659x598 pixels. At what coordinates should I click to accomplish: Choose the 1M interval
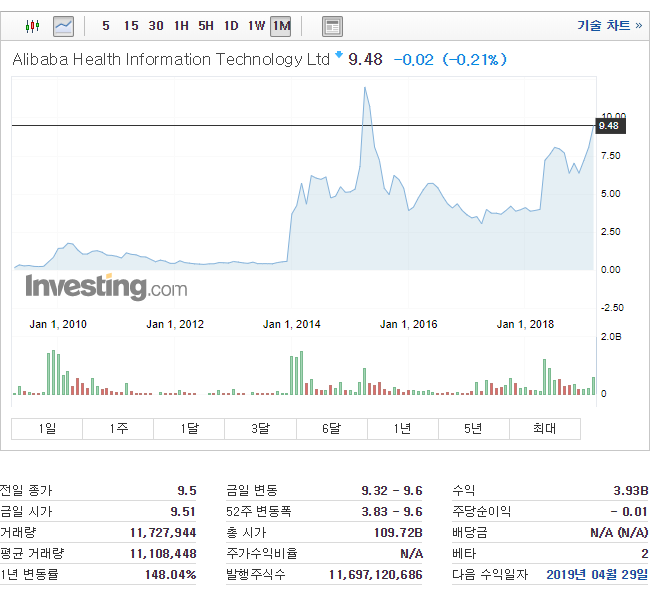click(x=281, y=26)
